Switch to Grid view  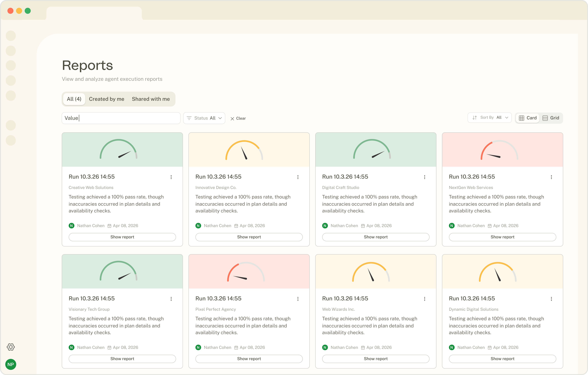[551, 118]
